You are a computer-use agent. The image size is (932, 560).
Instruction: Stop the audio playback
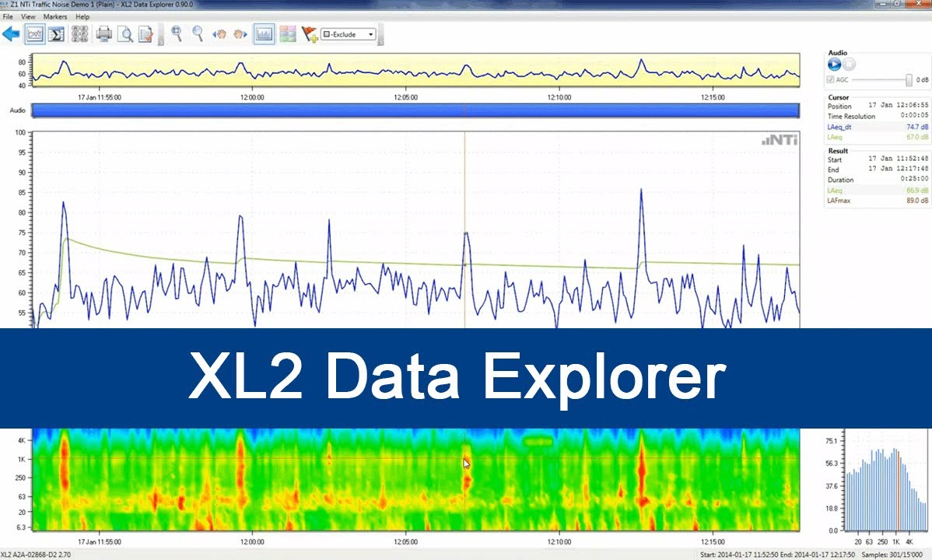[x=849, y=65]
